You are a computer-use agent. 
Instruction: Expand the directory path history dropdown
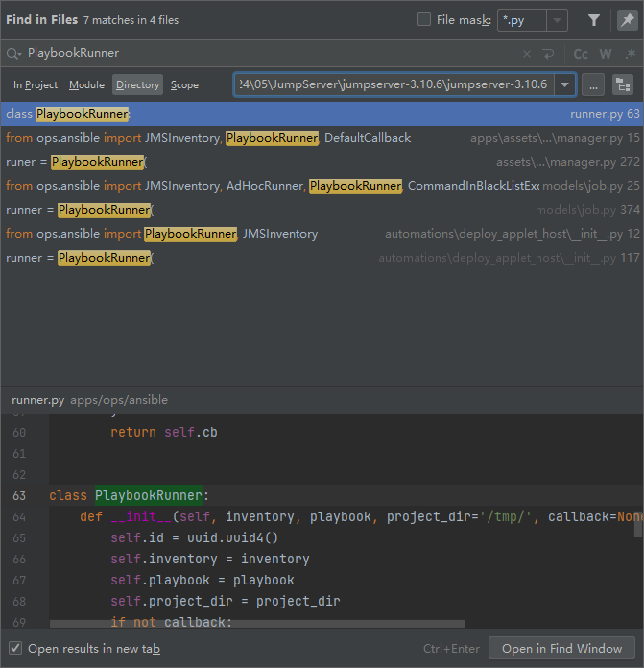pyautogui.click(x=565, y=85)
